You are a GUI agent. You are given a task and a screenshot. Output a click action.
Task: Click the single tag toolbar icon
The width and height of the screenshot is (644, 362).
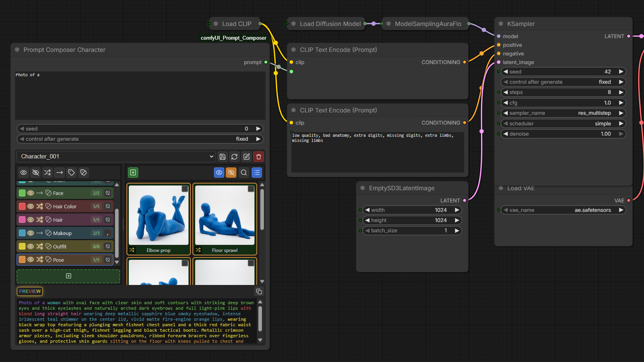tap(71, 173)
